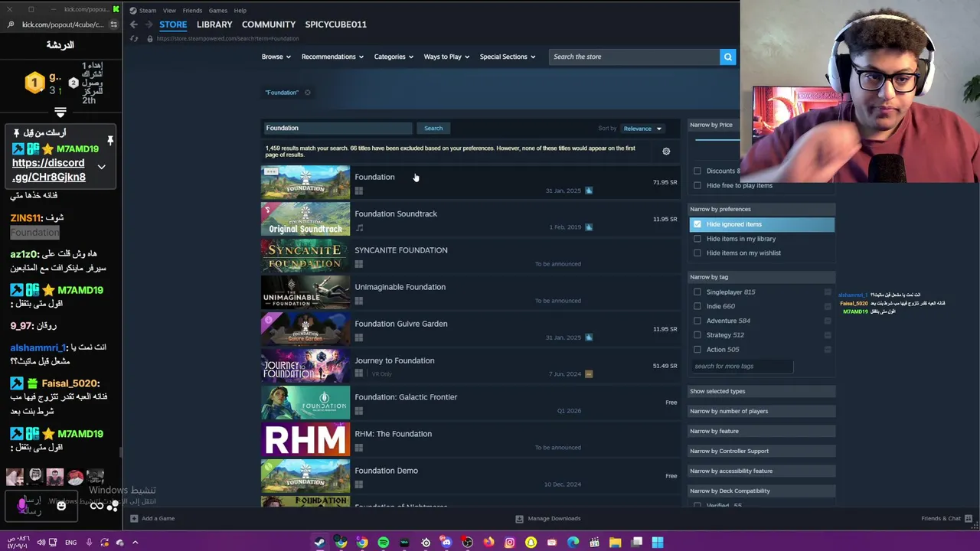This screenshot has width=980, height=551.
Task: Click the magnifier store search icon
Action: [x=727, y=57]
